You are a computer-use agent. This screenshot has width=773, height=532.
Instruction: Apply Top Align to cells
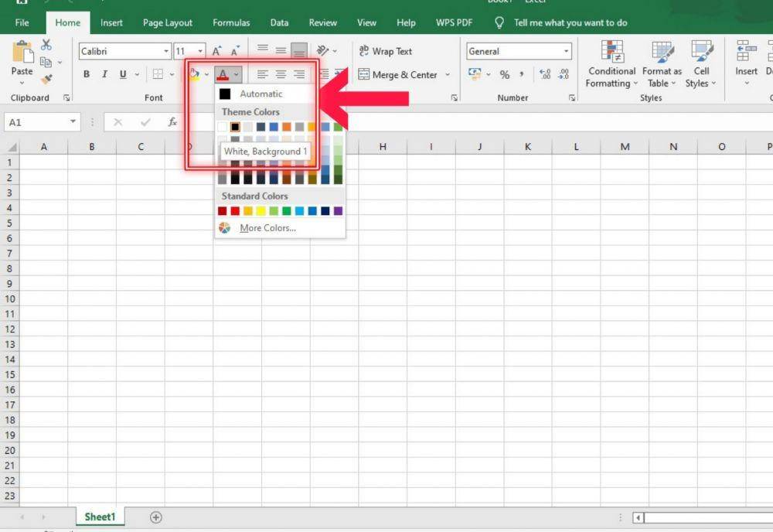coord(263,49)
